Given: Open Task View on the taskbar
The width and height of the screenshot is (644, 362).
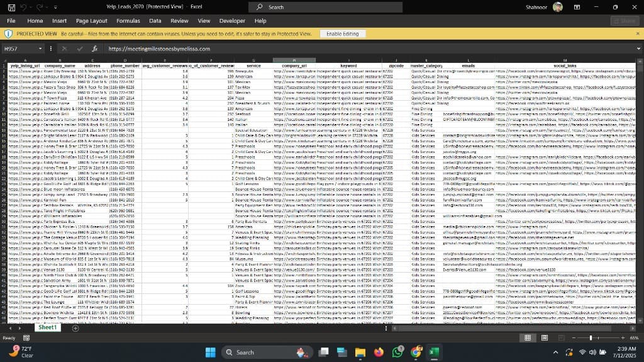Looking at the screenshot, I should point(324,352).
